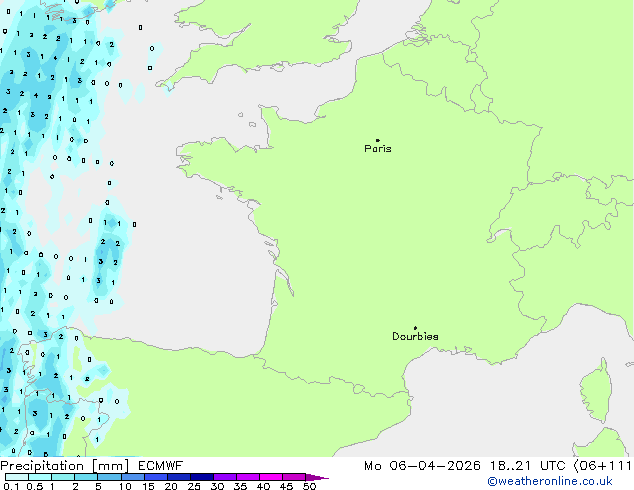The height and width of the screenshot is (490, 634).
Task: Click the '30' legend value
Action: [217, 486]
